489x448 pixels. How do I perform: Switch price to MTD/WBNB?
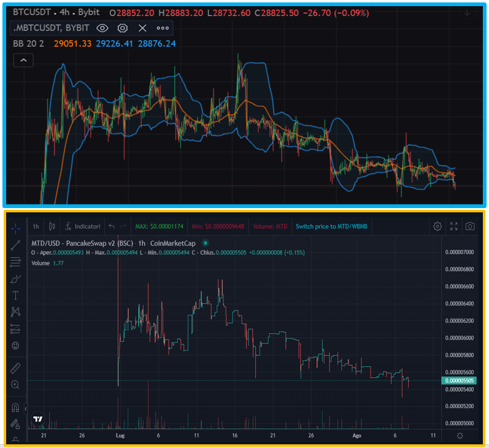331,226
